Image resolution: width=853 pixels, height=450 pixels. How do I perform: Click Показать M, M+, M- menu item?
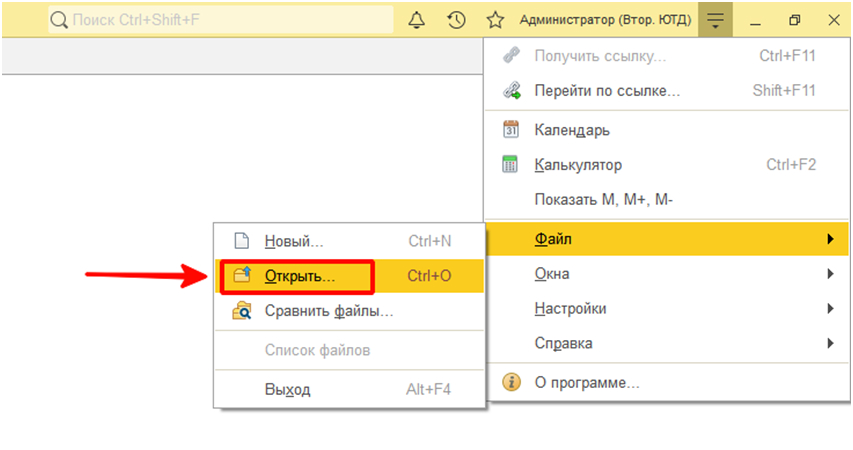tap(604, 200)
